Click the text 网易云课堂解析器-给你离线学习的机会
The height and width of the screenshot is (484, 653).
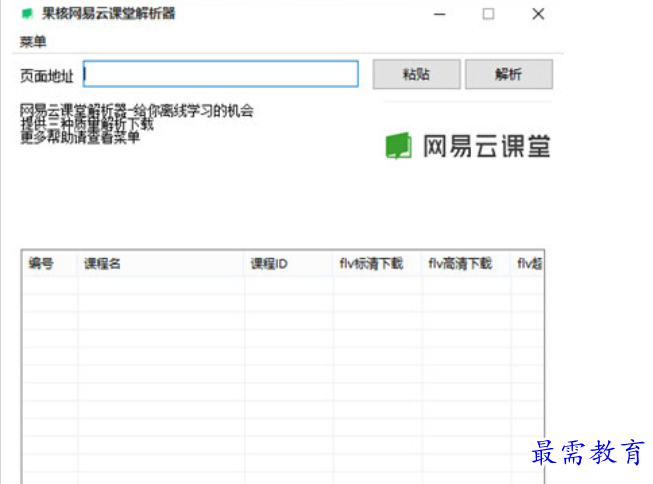tap(137, 110)
